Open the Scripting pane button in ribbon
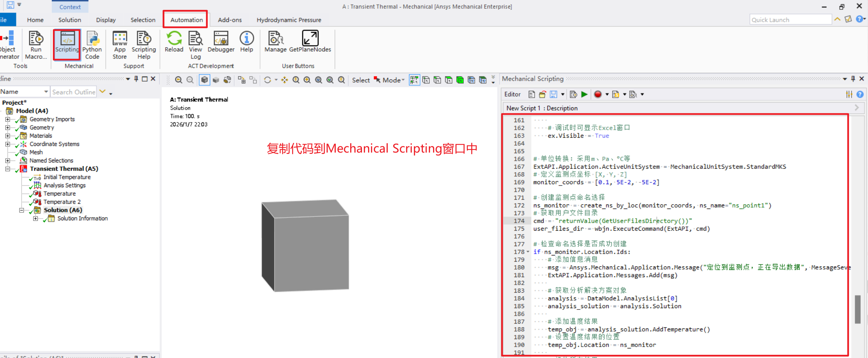 coord(67,44)
